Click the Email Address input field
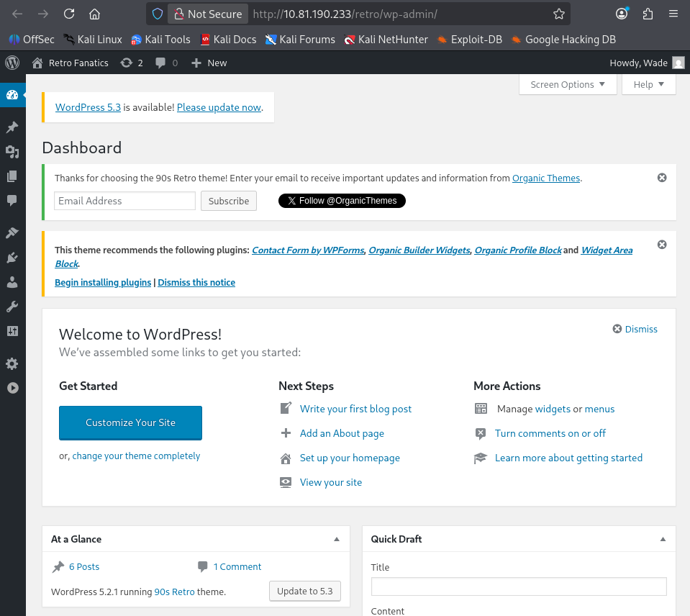 click(x=124, y=201)
